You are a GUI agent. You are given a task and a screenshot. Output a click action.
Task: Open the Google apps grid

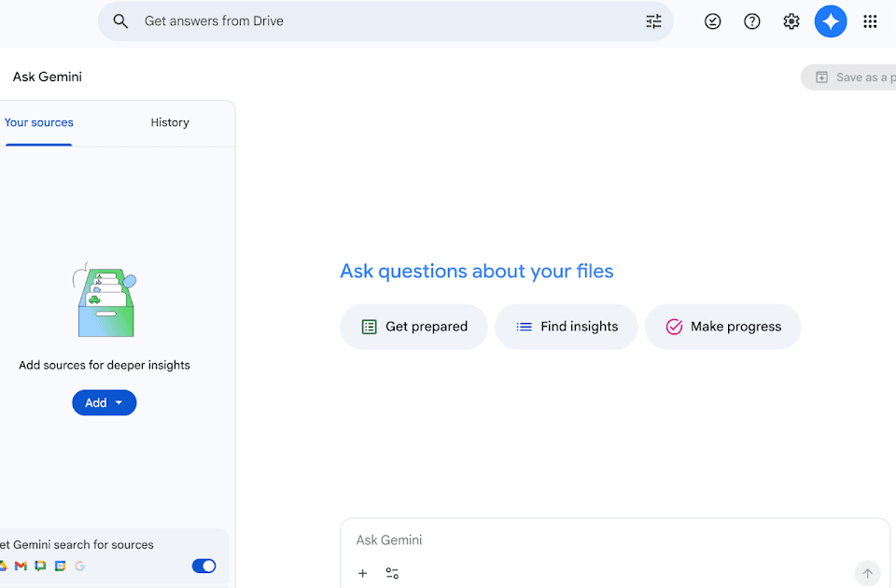tap(870, 21)
